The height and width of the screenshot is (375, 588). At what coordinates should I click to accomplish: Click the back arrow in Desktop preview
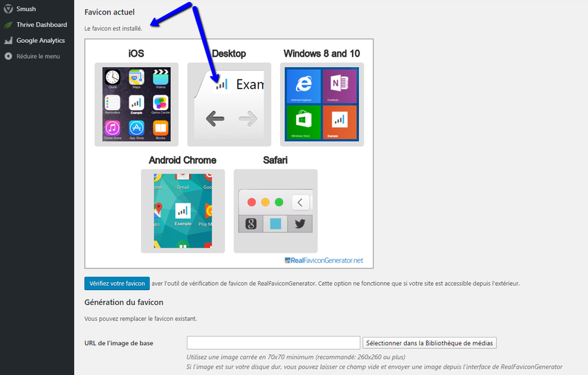(x=215, y=119)
